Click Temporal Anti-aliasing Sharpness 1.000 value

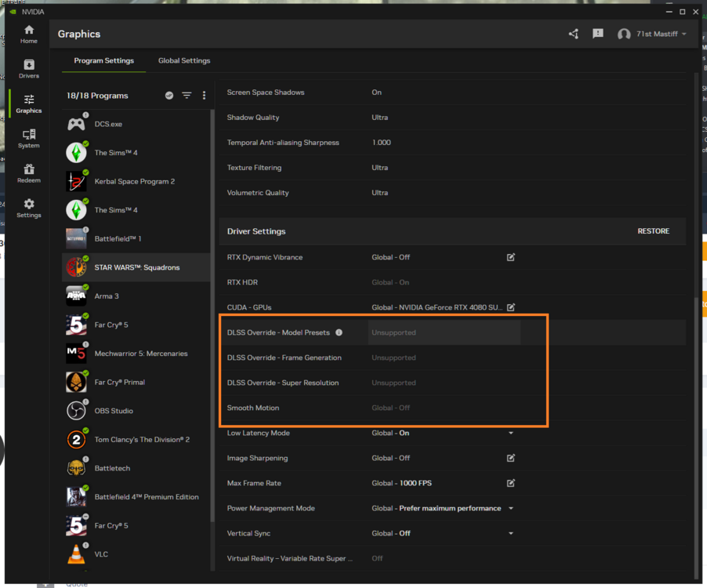(381, 143)
